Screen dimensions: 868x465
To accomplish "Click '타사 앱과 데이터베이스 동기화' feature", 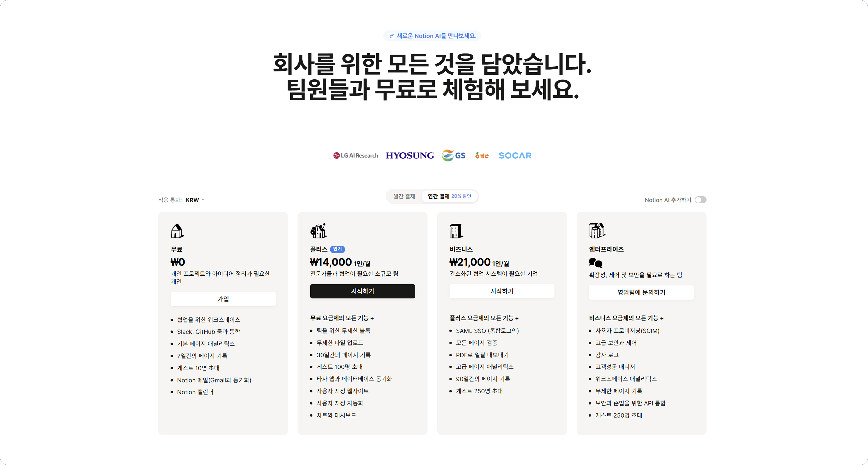I will (354, 379).
